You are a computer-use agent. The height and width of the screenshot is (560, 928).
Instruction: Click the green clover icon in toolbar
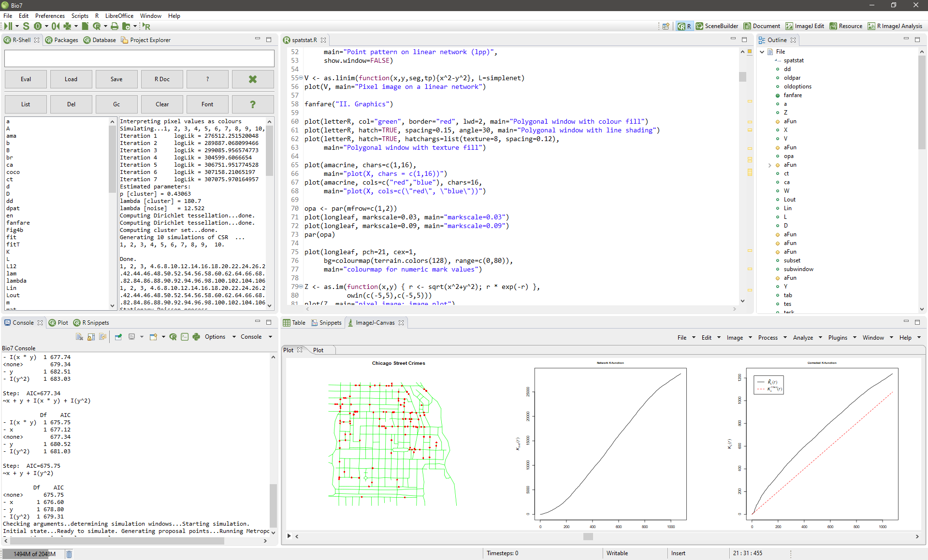67,26
